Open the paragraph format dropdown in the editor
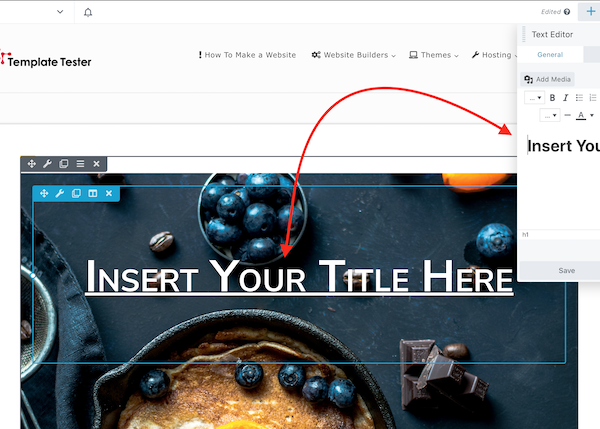Viewport: 600px width, 429px height. pyautogui.click(x=534, y=98)
